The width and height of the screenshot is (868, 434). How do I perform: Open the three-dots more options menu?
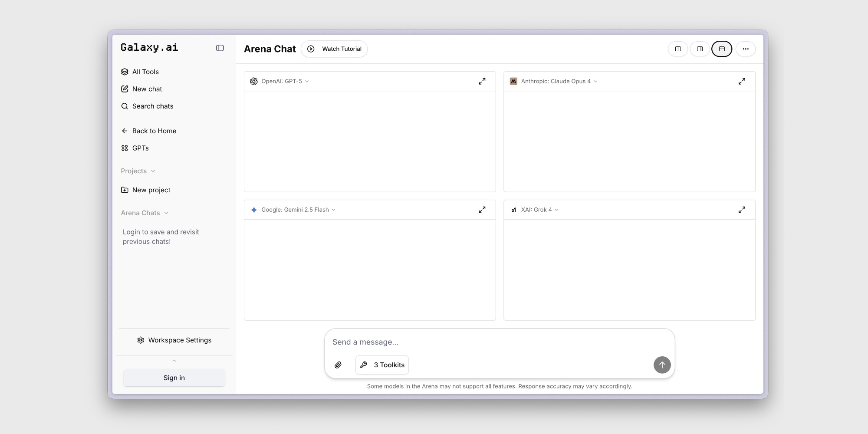[745, 49]
